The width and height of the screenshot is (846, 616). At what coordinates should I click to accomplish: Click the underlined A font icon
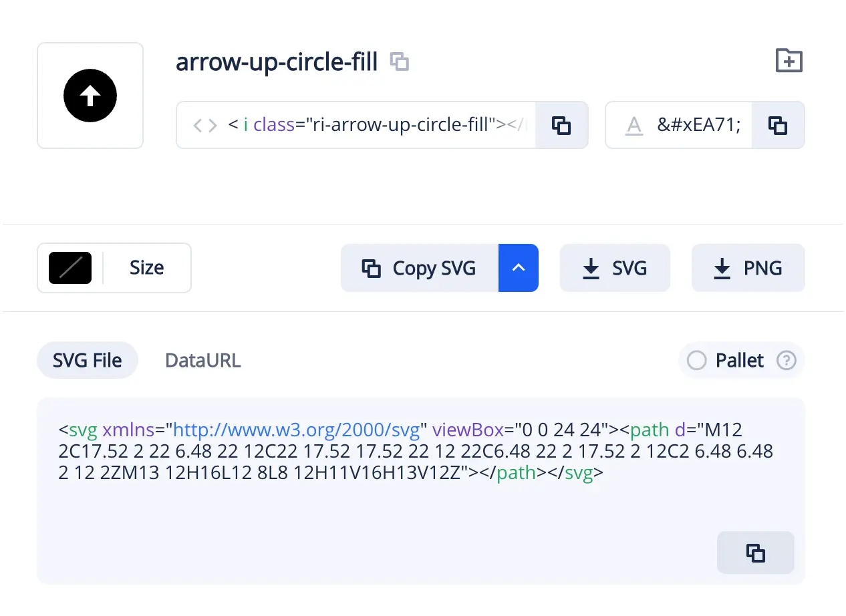633,125
